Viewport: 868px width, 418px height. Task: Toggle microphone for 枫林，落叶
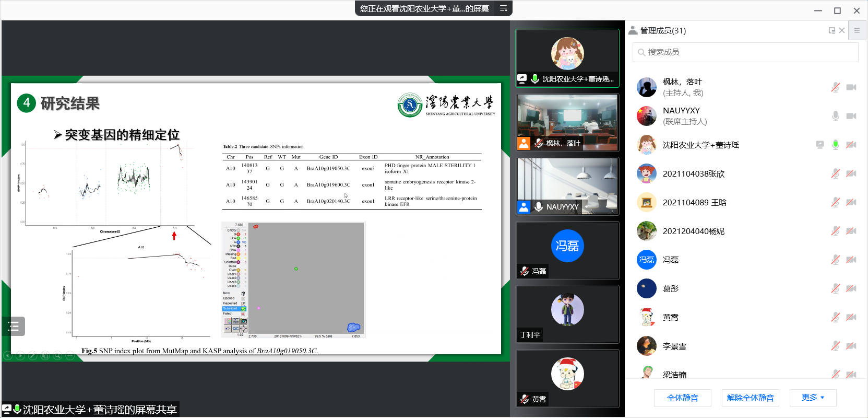point(835,87)
